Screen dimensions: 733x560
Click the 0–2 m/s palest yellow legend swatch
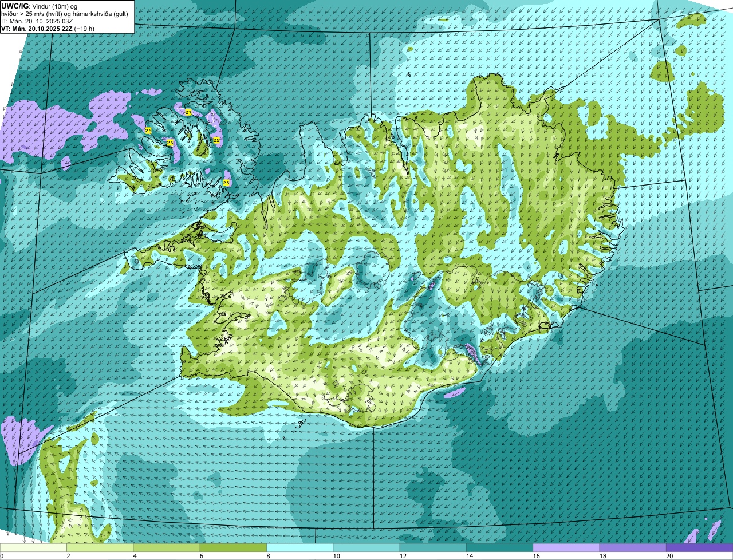click(x=34, y=548)
